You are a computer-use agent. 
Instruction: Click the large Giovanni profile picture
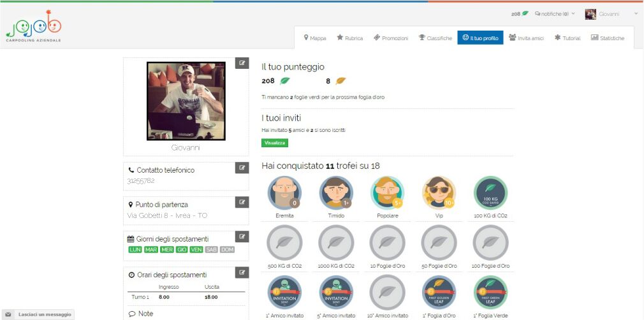pos(186,101)
